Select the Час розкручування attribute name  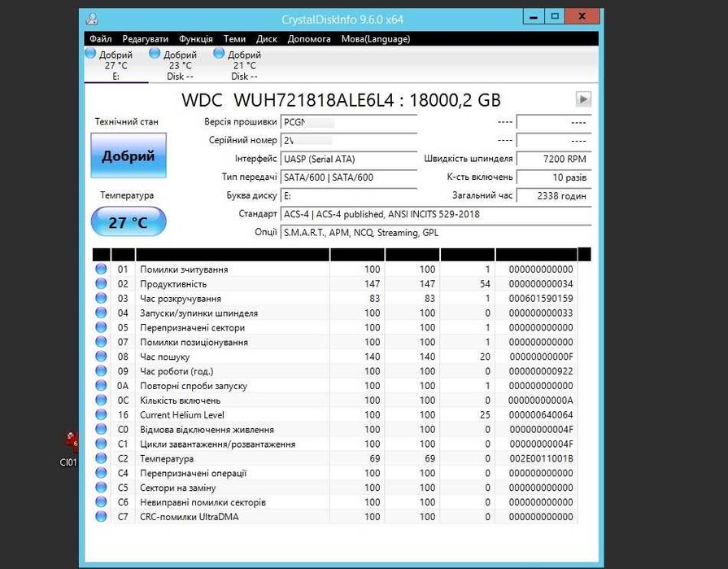[181, 299]
